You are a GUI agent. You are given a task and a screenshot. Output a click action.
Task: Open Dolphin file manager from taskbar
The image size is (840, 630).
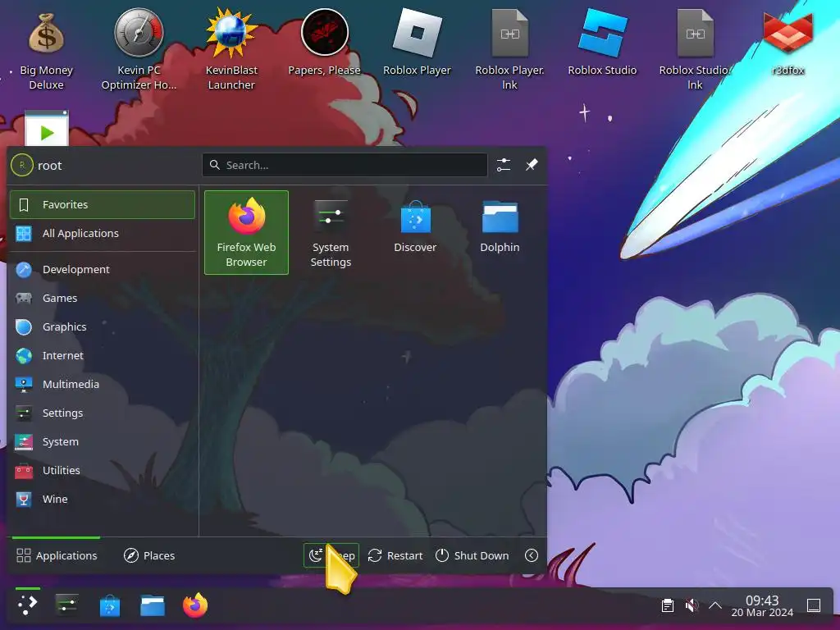point(153,606)
